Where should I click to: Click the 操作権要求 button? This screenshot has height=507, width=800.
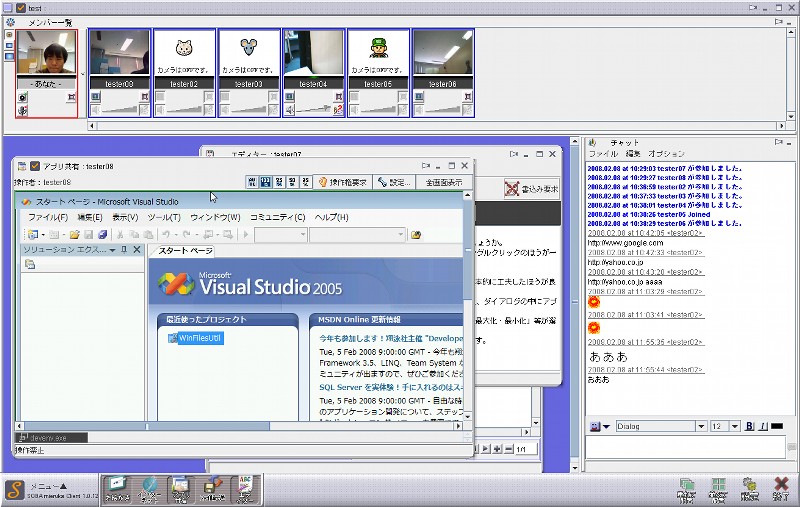click(x=343, y=182)
